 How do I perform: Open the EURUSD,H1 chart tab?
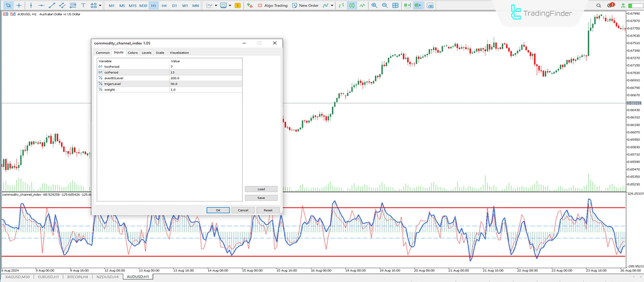pyautogui.click(x=48, y=277)
